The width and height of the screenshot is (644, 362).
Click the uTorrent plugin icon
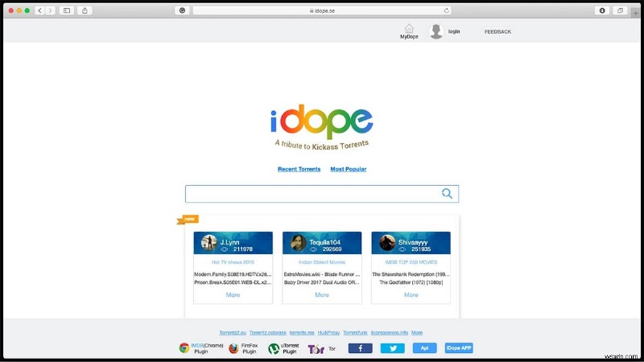(x=274, y=348)
